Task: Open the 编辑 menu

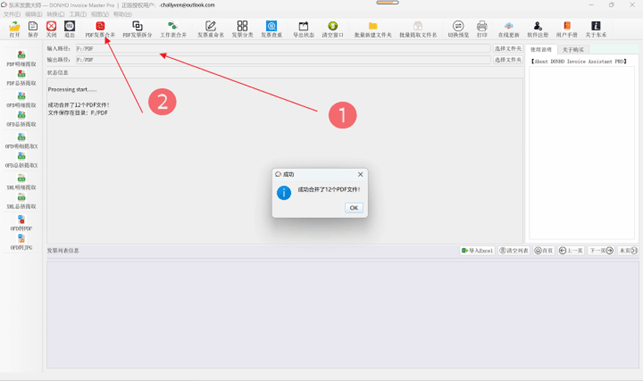Action: [x=34, y=14]
